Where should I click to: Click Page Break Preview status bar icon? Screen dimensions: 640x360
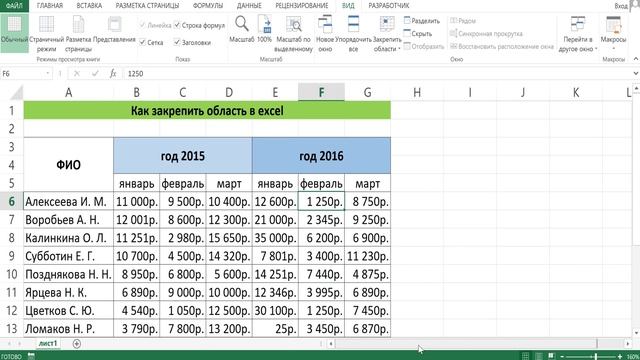(551, 356)
